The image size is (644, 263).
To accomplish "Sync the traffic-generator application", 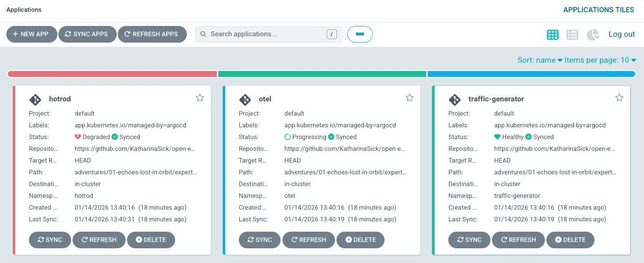I will pos(469,240).
